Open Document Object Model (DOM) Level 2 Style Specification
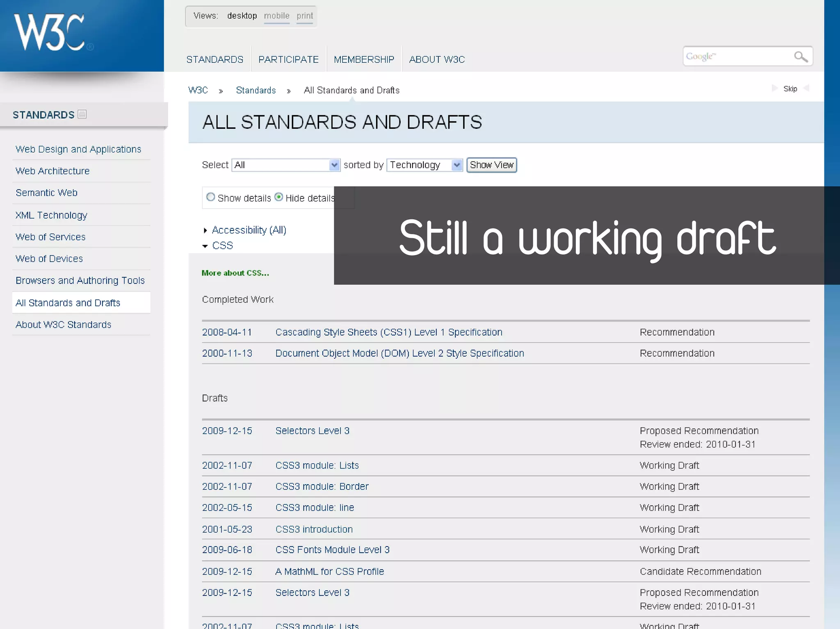This screenshot has width=840, height=629. (x=399, y=353)
